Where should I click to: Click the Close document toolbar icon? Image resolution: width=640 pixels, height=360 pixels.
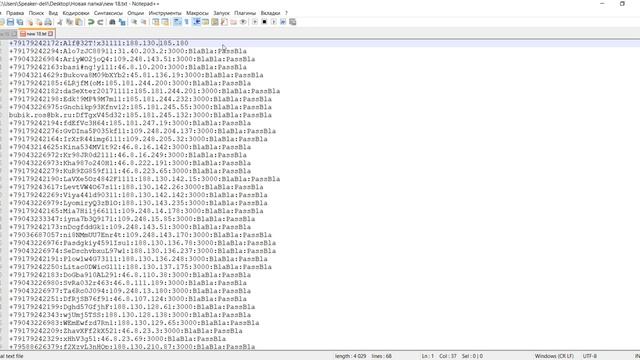click(x=30, y=22)
